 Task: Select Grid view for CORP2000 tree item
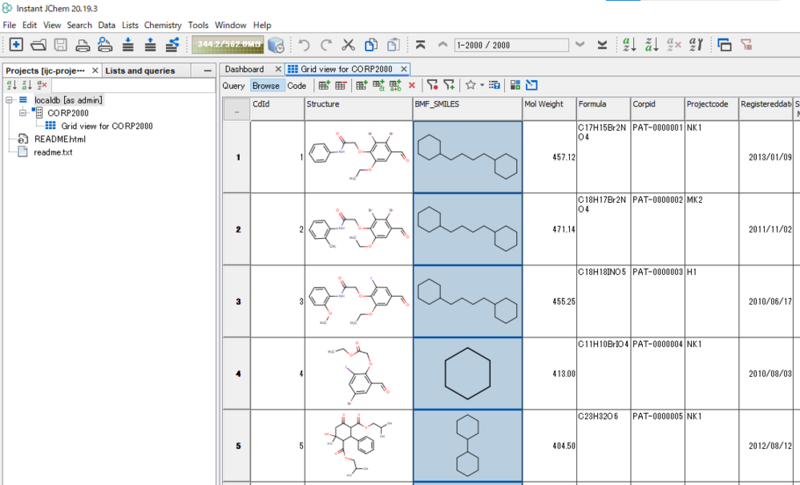tap(107, 126)
